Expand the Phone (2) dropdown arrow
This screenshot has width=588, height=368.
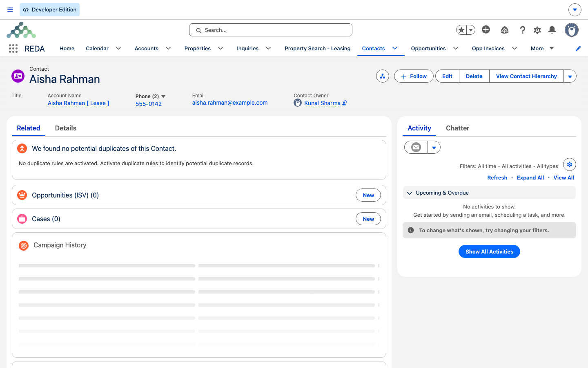click(163, 96)
